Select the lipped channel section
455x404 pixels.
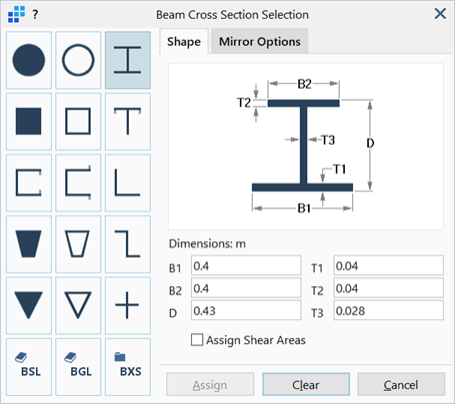pyautogui.click(x=78, y=183)
